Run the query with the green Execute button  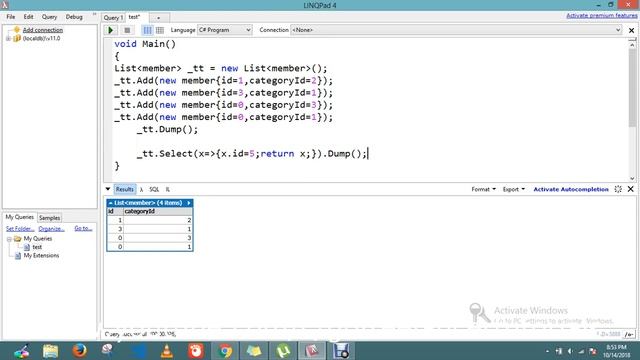click(x=110, y=30)
